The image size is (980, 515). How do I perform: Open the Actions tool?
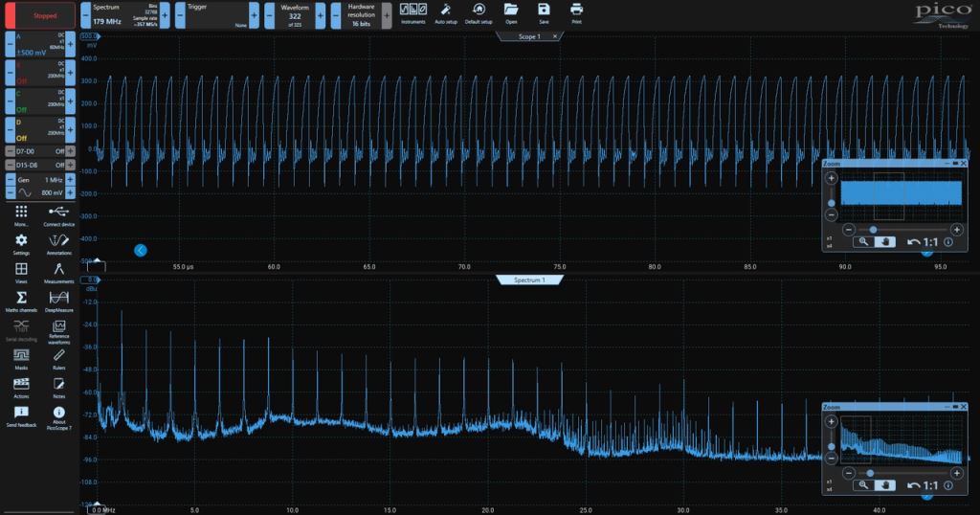21,388
